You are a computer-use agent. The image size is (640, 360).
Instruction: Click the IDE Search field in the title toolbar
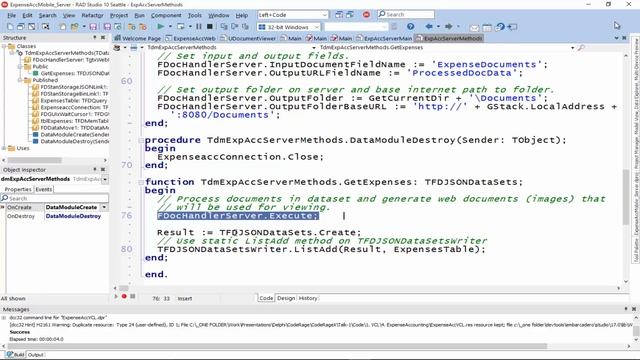[x=406, y=14]
